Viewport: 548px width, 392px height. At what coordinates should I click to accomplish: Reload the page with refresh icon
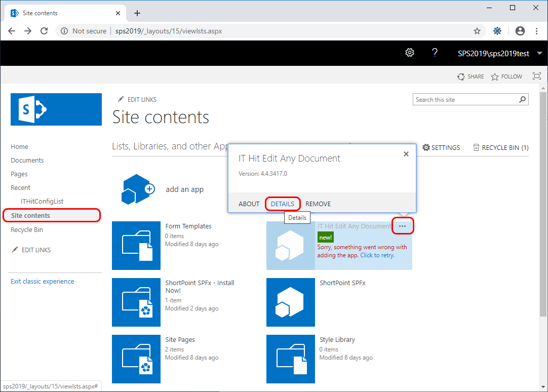pos(44,31)
